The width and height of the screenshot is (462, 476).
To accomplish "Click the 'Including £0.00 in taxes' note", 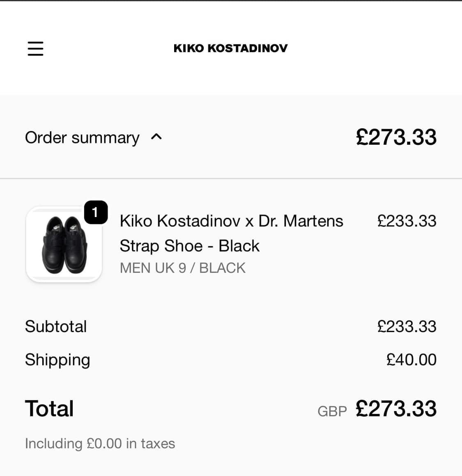I will click(100, 444).
